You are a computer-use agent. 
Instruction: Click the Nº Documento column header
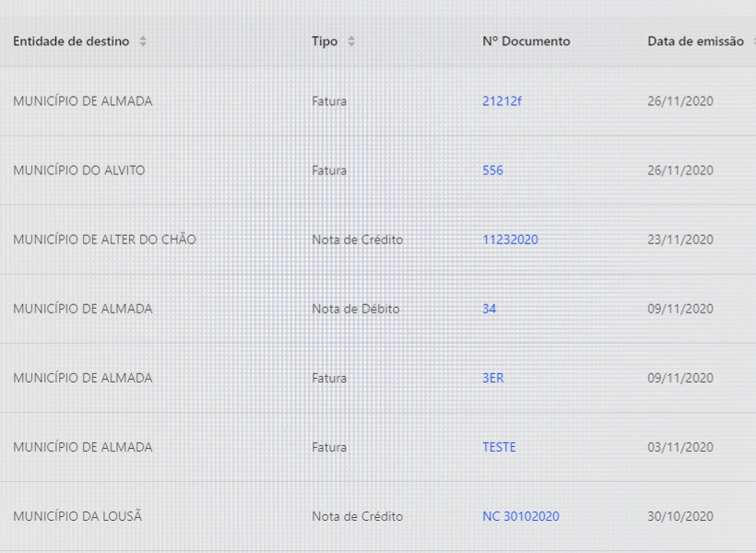pos(526,41)
